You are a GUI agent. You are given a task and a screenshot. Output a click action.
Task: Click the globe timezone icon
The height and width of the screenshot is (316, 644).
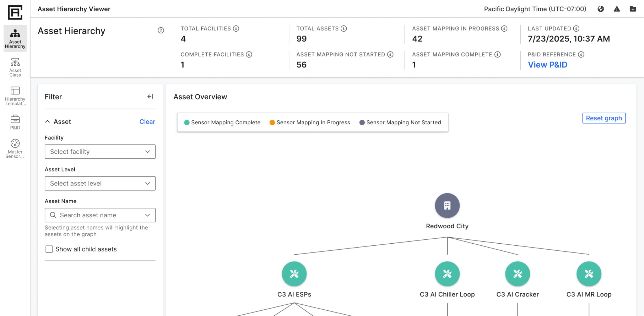[601, 9]
